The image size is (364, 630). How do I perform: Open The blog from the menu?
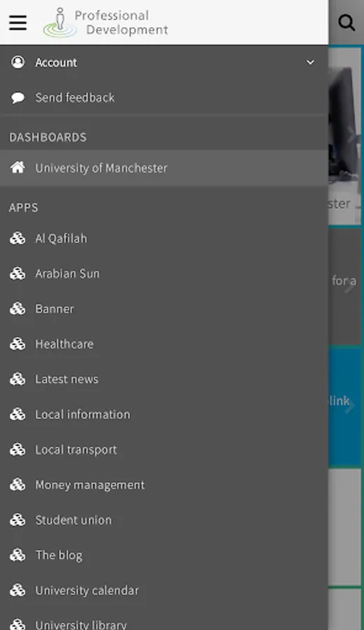pos(164,555)
